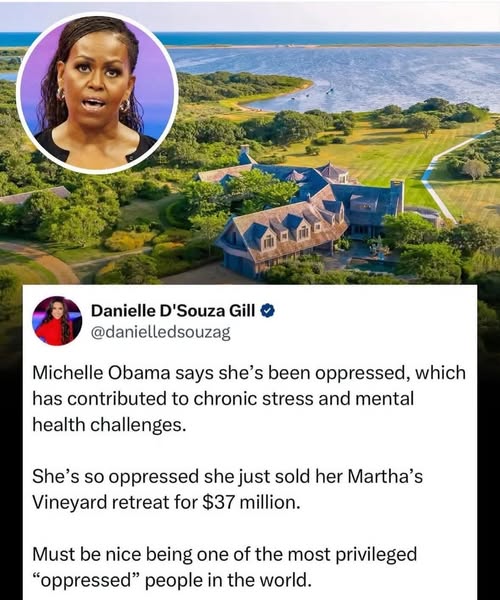
Task: Open the Danielle D'Souza Gill display name
Action: coord(173,311)
